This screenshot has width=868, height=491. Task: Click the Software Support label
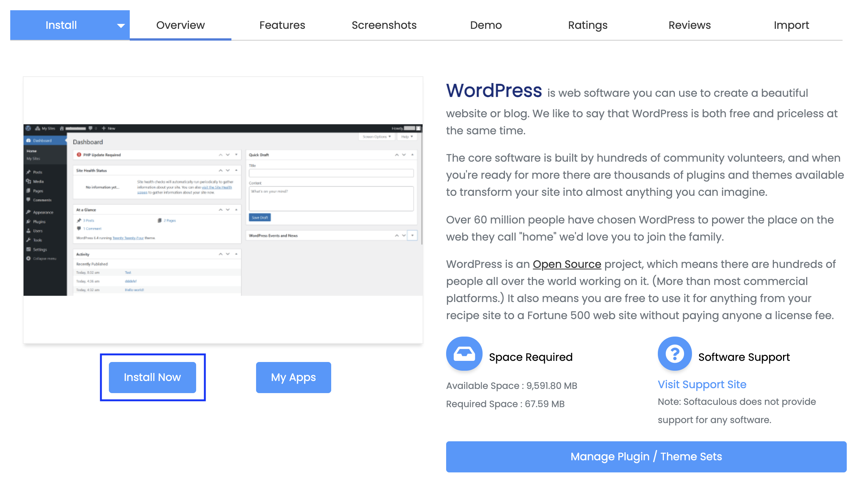(x=744, y=357)
